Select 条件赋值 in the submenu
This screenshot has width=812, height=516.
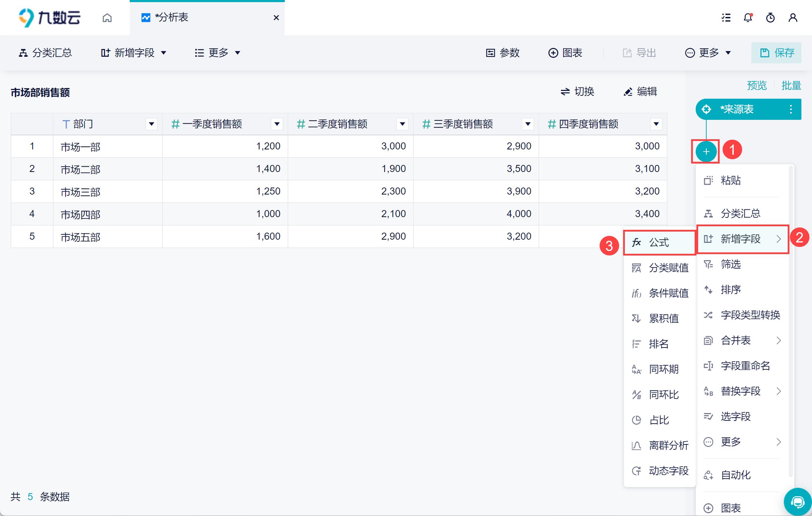click(x=659, y=293)
